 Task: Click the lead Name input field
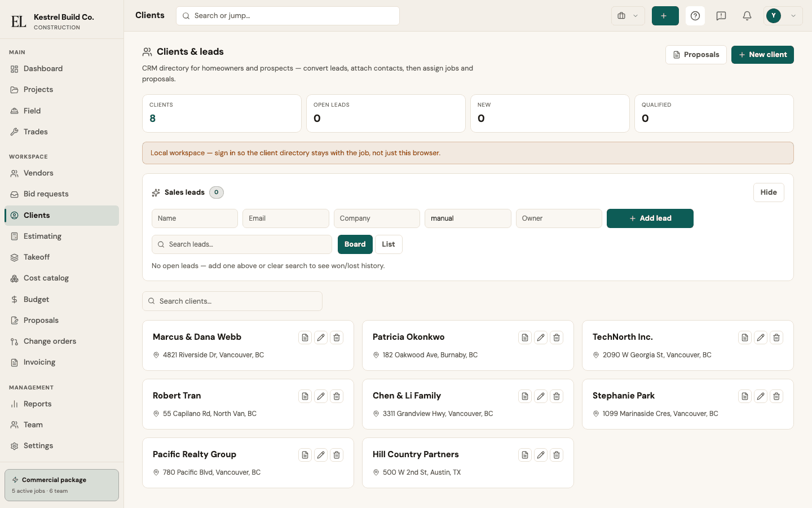click(195, 218)
